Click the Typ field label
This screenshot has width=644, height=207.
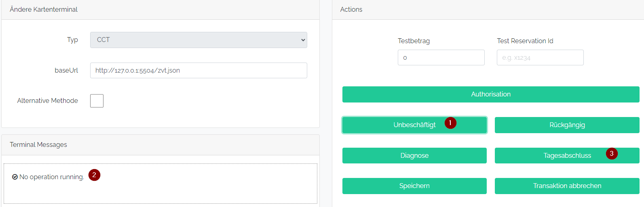coord(72,40)
